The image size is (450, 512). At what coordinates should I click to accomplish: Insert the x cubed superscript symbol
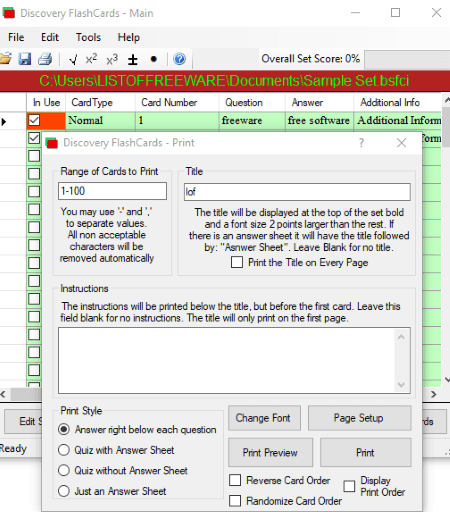coord(112,59)
